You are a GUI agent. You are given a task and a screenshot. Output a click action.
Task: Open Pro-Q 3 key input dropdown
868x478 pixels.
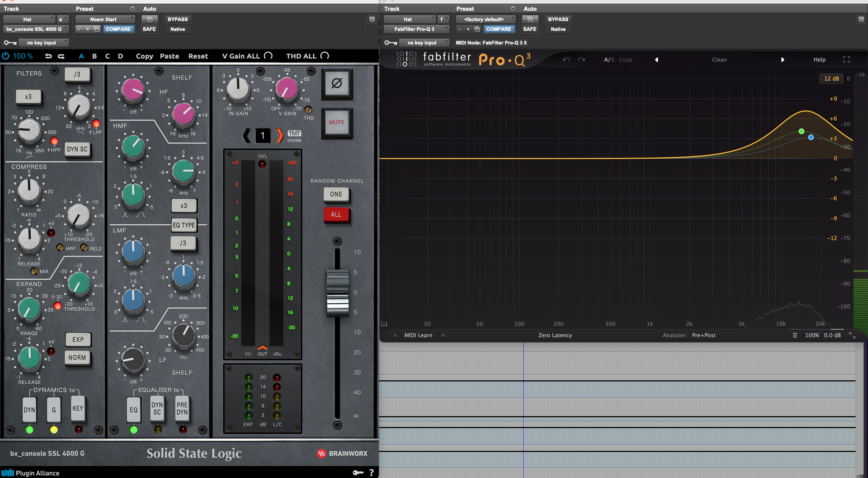(x=424, y=42)
